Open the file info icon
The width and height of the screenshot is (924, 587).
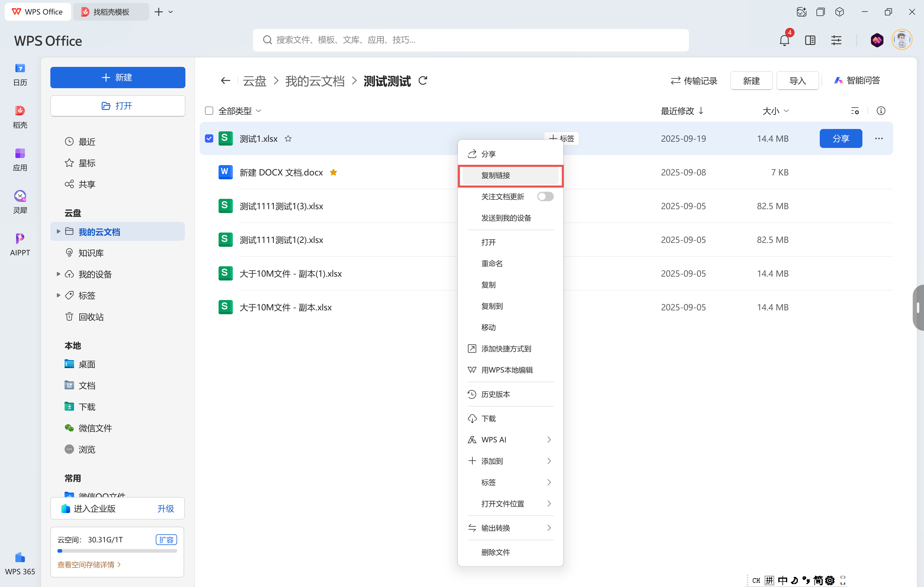(x=881, y=111)
